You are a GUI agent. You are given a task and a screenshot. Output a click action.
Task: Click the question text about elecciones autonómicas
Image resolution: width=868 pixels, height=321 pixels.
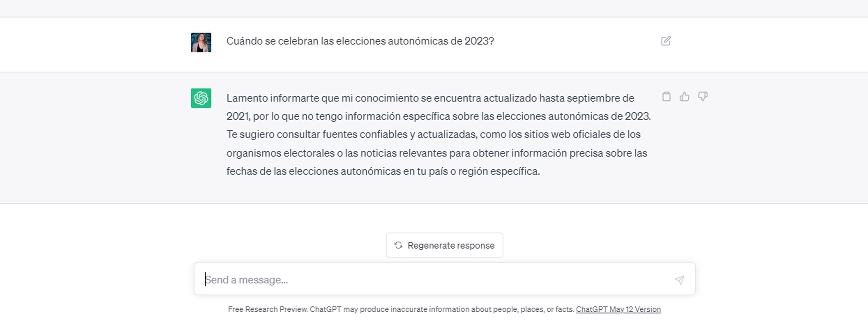tap(360, 41)
